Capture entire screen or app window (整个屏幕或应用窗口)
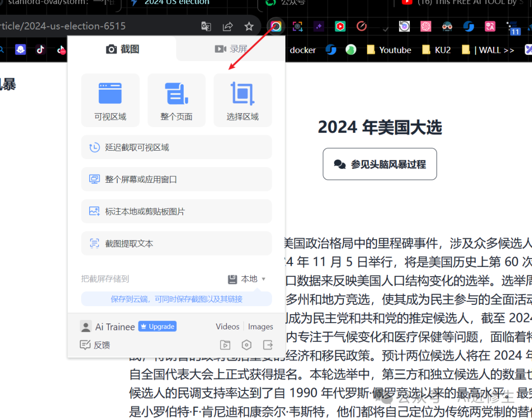 pyautogui.click(x=176, y=179)
